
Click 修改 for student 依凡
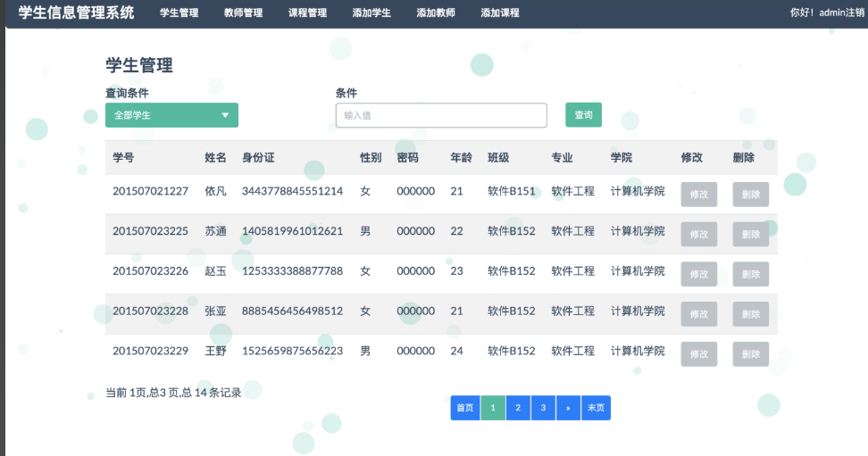click(698, 195)
